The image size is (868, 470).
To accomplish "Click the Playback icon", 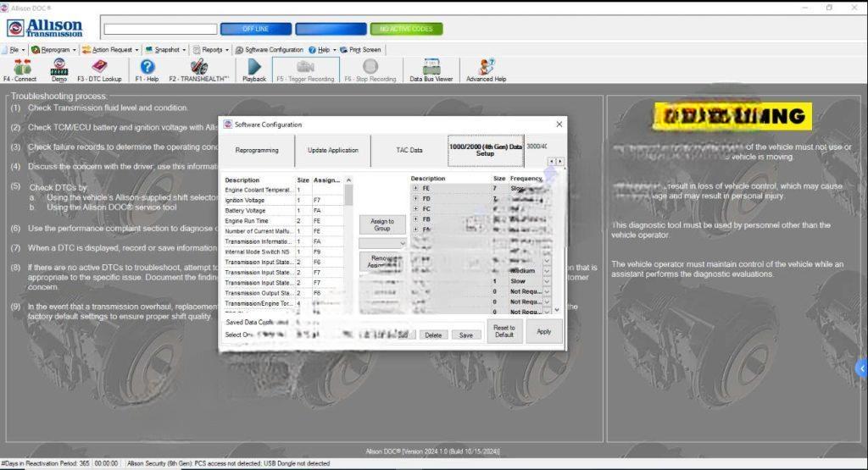I will coord(254,70).
